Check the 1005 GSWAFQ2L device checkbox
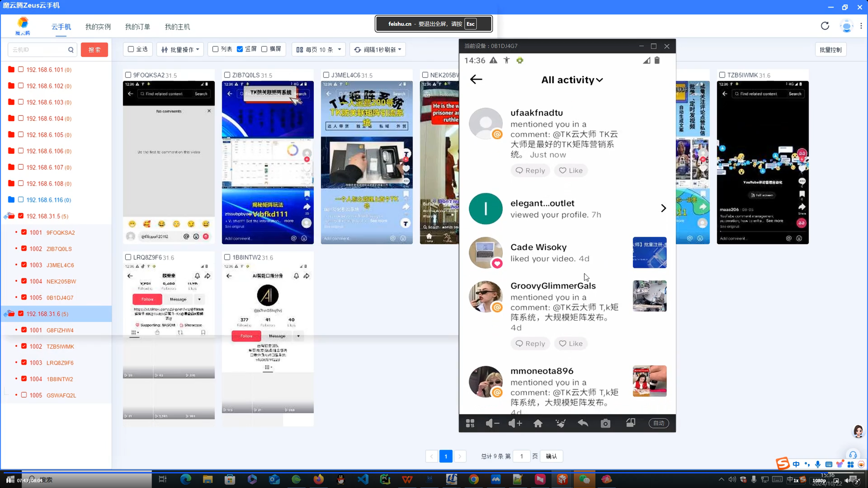Screen dimensions: 868x488 pos(24,395)
